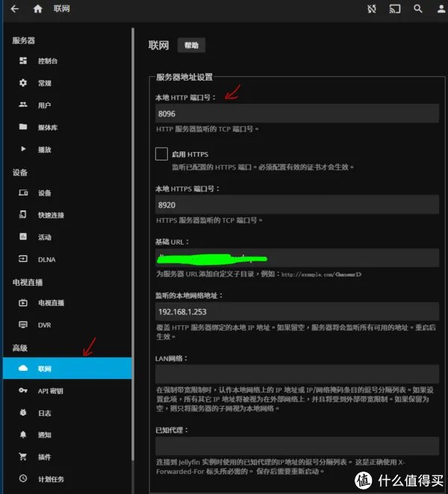Open 日志 in the sidebar
The height and width of the screenshot is (494, 448).
[x=67, y=413]
